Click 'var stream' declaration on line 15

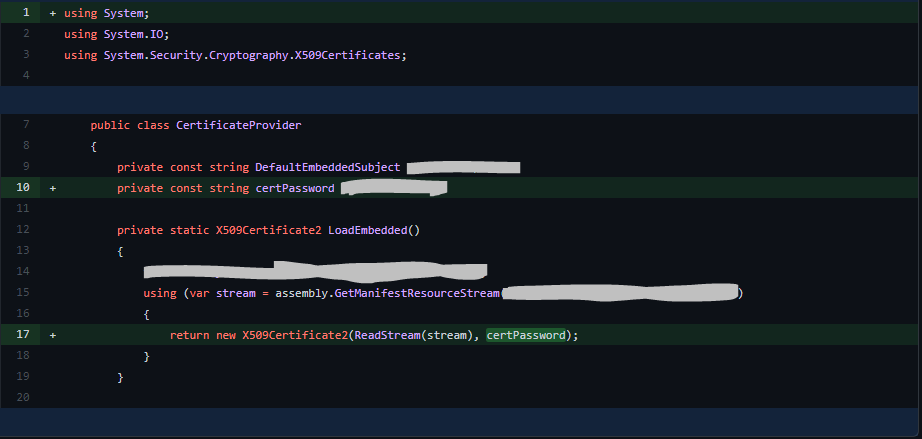(222, 293)
